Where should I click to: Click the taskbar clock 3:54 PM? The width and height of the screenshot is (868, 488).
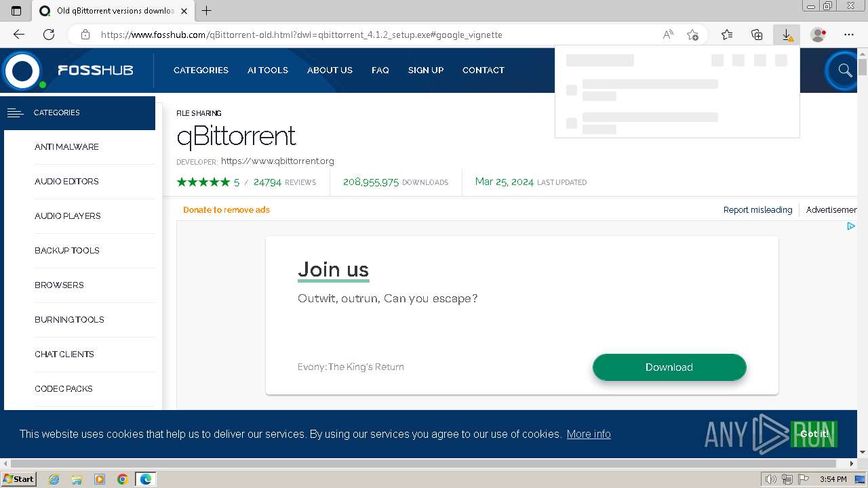click(833, 479)
